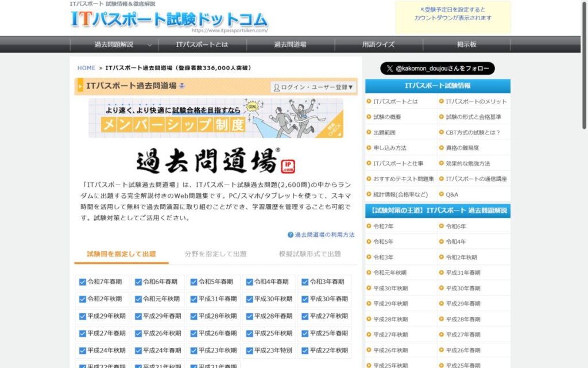Open the 出題範囲 sidebar link
This screenshot has height=368, width=588.
[x=384, y=133]
